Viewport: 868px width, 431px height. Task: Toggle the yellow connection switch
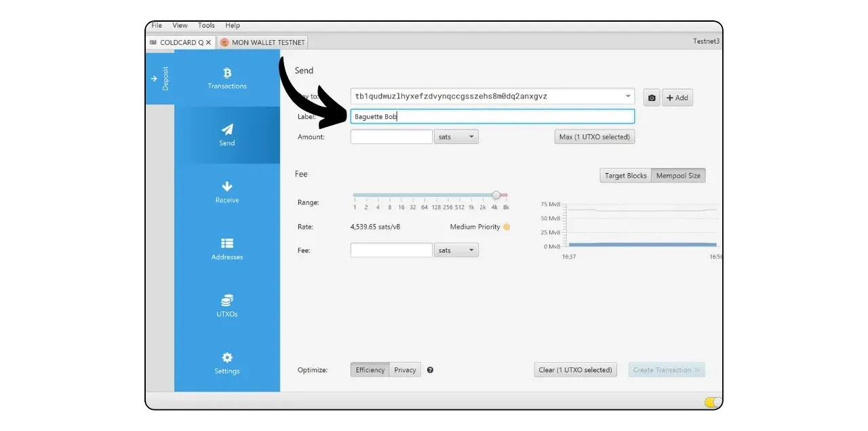(713, 402)
